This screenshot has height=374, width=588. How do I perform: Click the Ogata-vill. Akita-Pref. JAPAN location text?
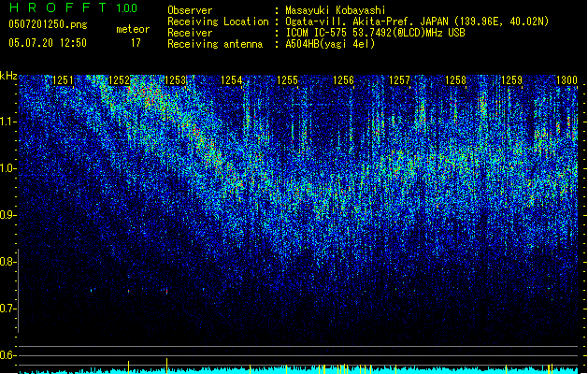[x=417, y=22]
